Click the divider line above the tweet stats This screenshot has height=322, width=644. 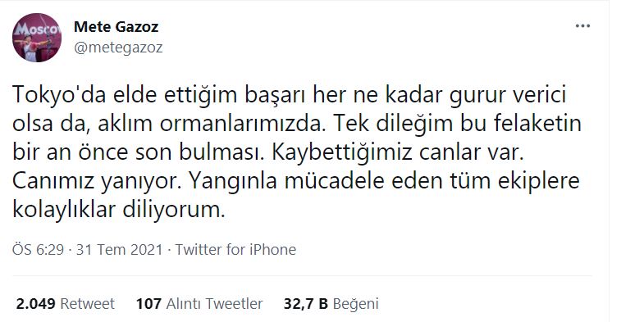(x=302, y=275)
